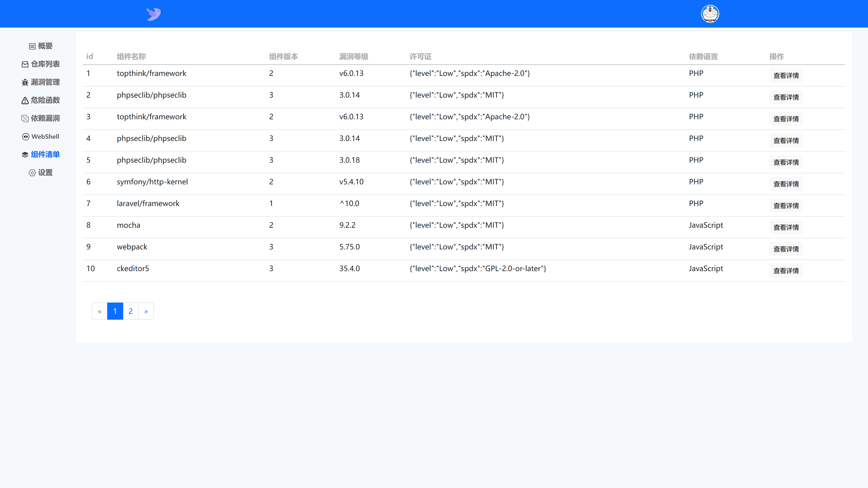Click the 组件版本 column header
The height and width of the screenshot is (488, 868).
283,56
